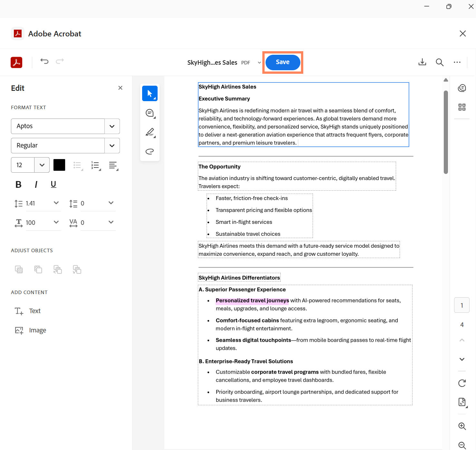Select the arrow selection tool
Screen dimensions: 476x450
(150, 93)
